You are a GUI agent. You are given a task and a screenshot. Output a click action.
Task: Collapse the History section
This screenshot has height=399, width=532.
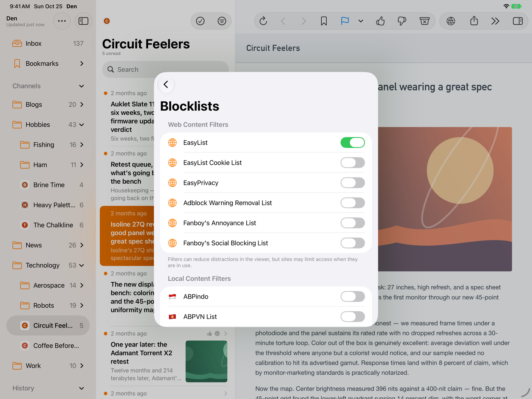[82, 388]
